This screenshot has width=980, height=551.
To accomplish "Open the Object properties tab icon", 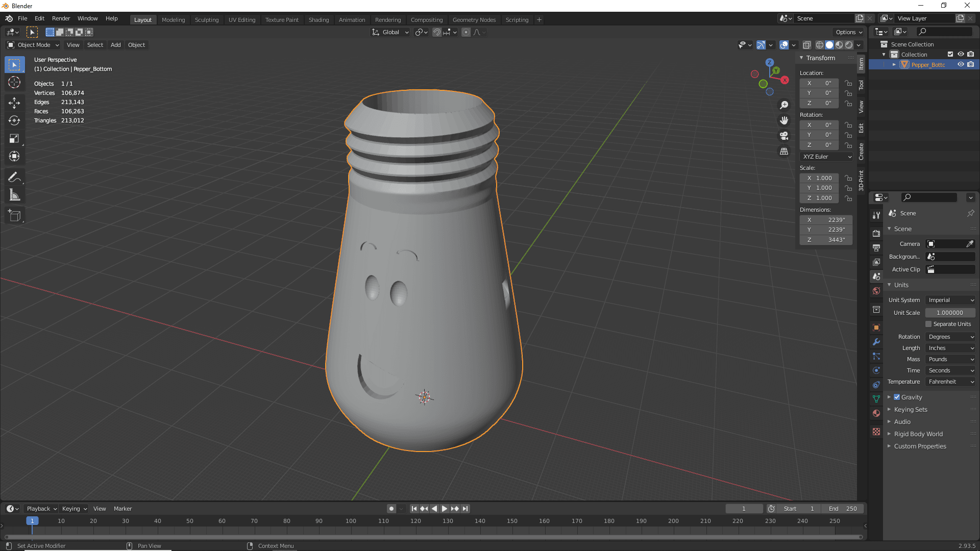I will tap(876, 328).
